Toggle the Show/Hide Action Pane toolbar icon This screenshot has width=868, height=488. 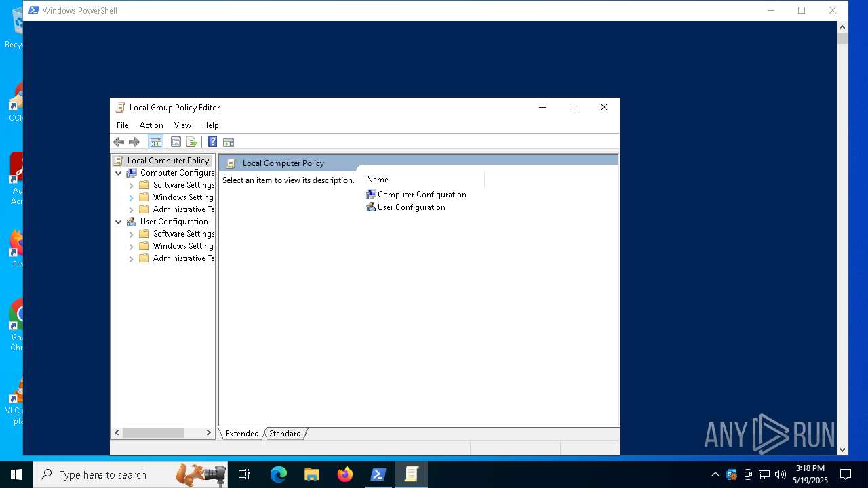pos(229,142)
